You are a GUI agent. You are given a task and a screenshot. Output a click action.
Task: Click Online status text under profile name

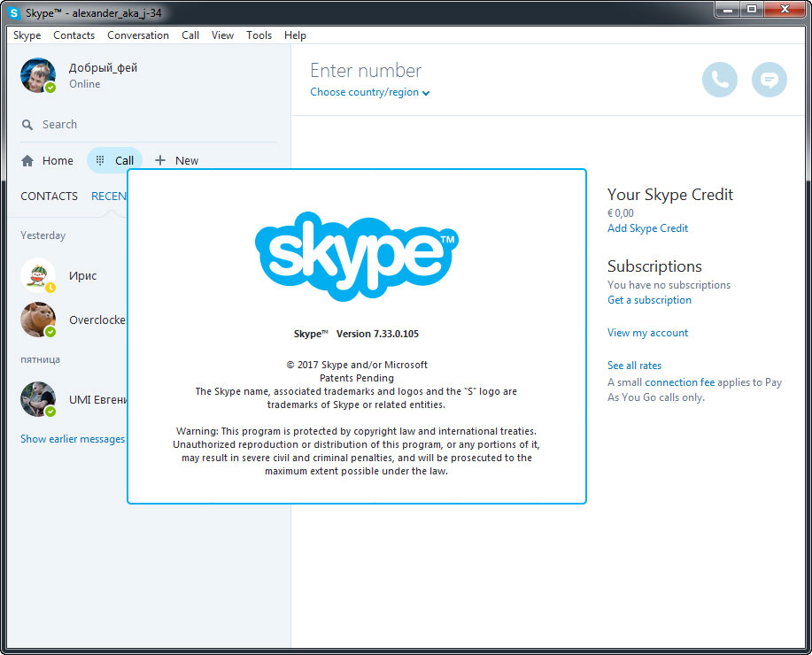coord(85,84)
